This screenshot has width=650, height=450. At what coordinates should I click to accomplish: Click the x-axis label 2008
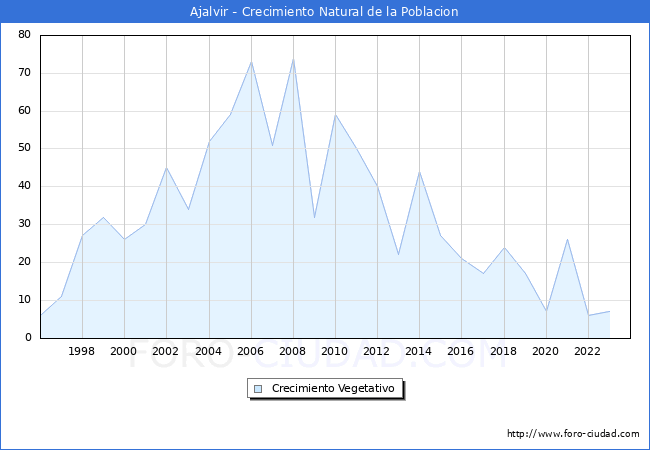293,351
